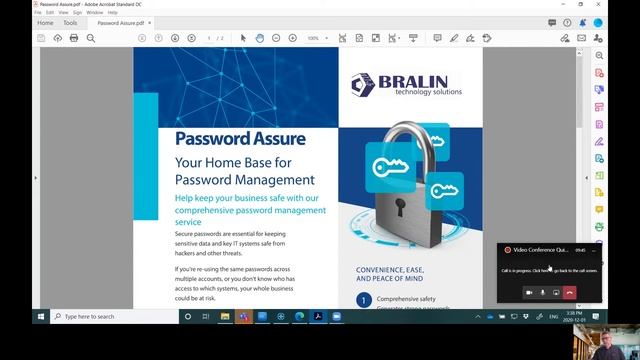Screen dimensions: 640x360
Task: Click the stamp tool icon
Action: (487, 38)
